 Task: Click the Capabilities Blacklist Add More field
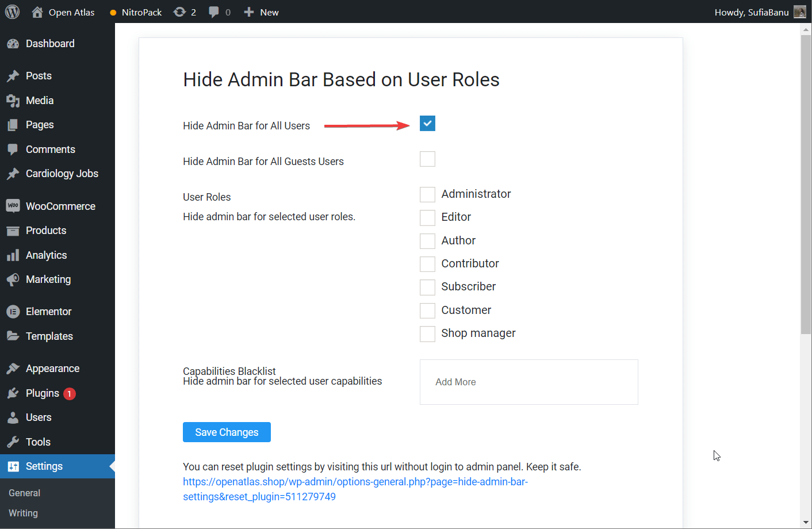coord(528,382)
